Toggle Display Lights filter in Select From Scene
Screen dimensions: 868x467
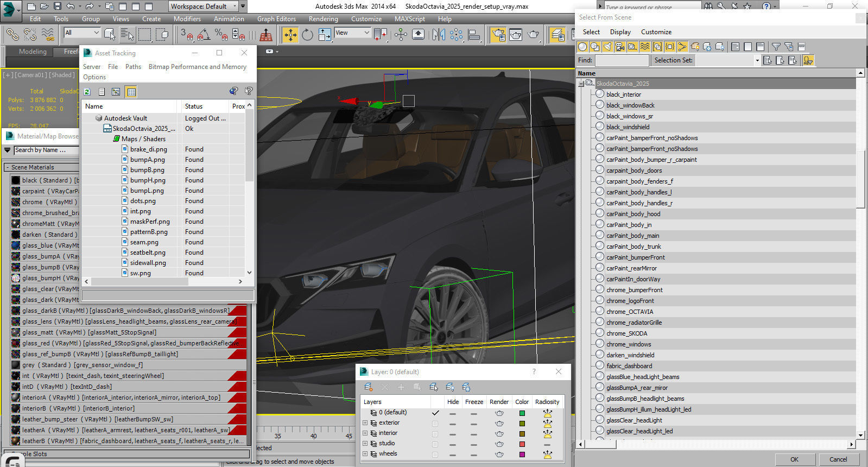607,47
